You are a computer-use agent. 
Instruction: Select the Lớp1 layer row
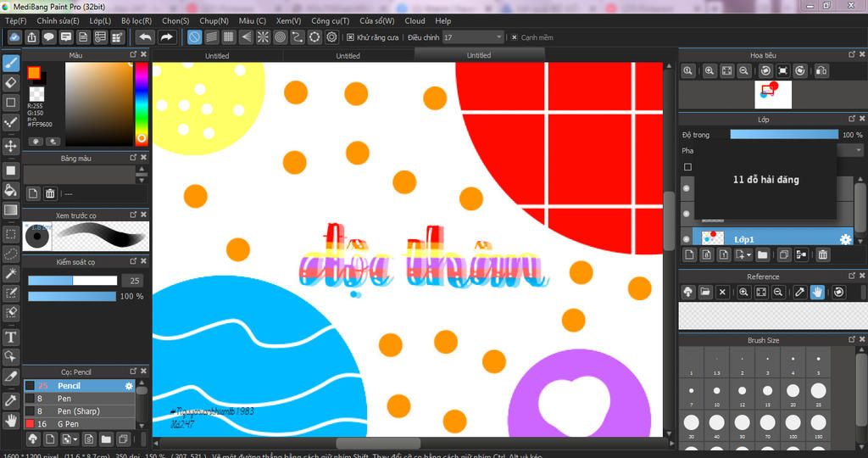[766, 239]
